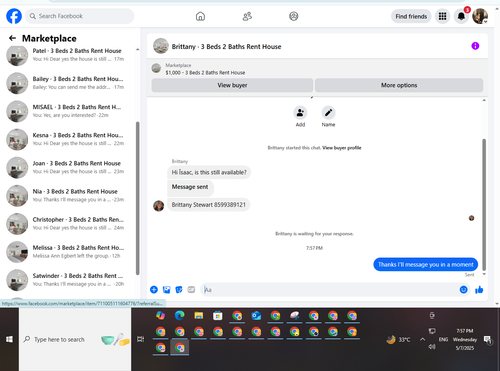
Task: Open the Groups icon in top navigation
Action: pos(294,16)
